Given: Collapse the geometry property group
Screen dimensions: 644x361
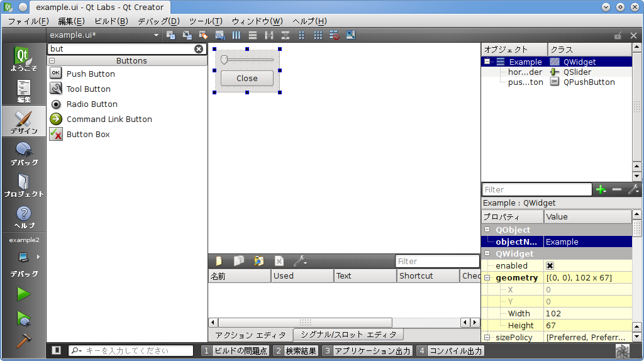Looking at the screenshot, I should click(487, 278).
